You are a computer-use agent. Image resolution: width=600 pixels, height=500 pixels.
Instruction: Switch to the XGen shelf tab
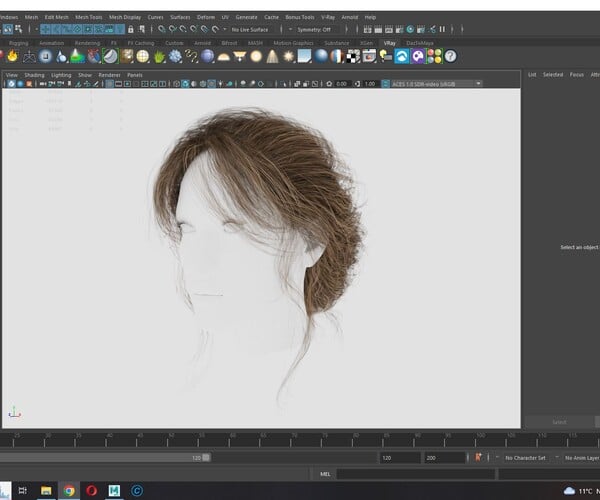(x=366, y=43)
